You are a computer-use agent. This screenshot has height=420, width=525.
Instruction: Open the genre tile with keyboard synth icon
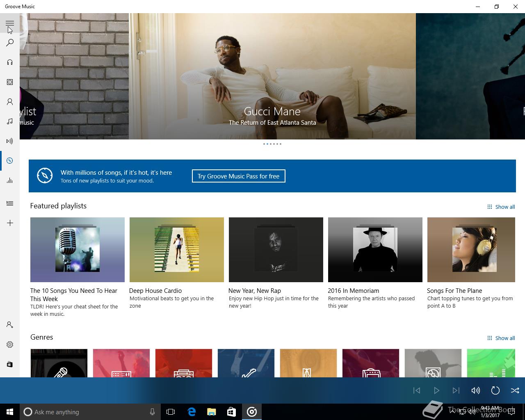point(121,363)
